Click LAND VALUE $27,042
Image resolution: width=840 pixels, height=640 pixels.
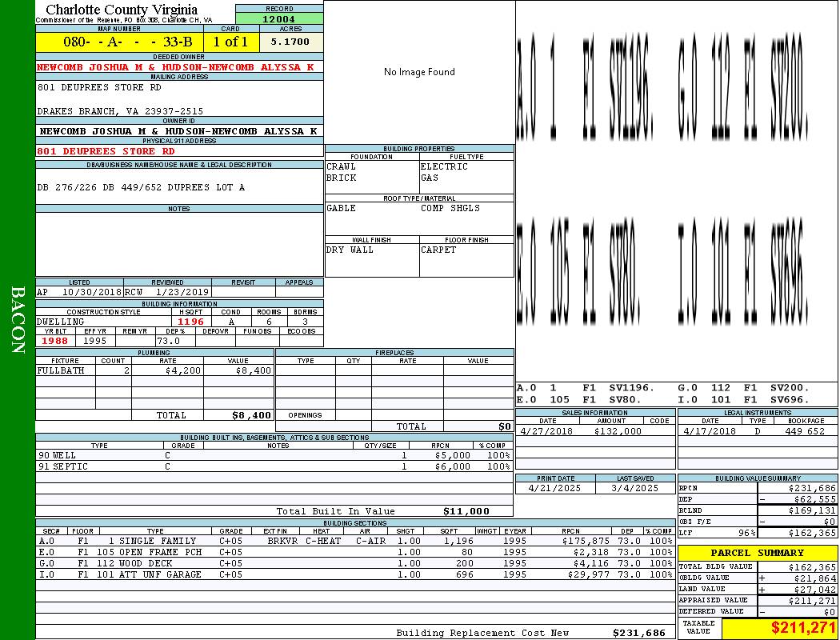(x=814, y=590)
